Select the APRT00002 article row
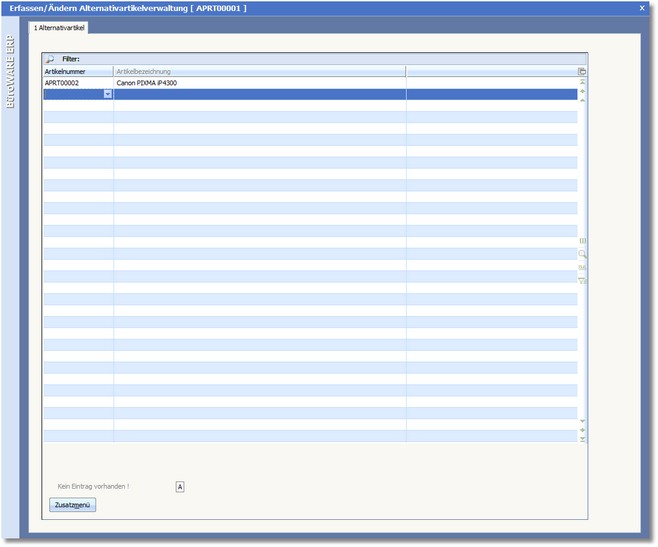 click(62, 83)
